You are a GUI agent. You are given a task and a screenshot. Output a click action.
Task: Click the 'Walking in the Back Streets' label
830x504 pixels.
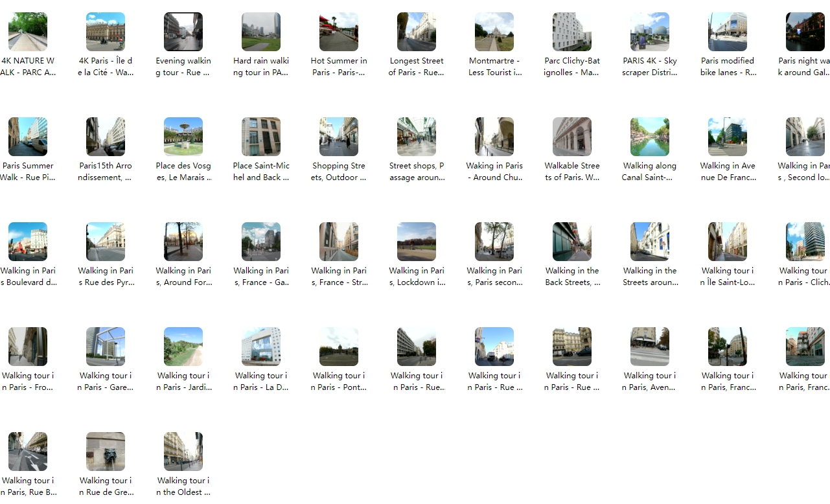tap(572, 277)
